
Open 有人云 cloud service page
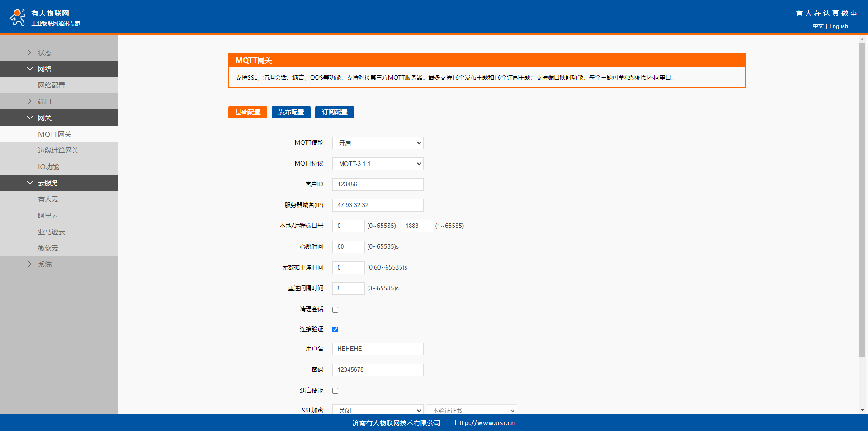coord(59,199)
